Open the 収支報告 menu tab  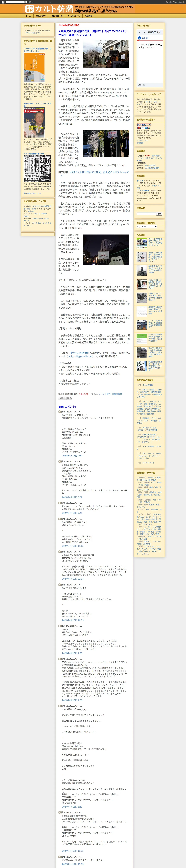89,16
